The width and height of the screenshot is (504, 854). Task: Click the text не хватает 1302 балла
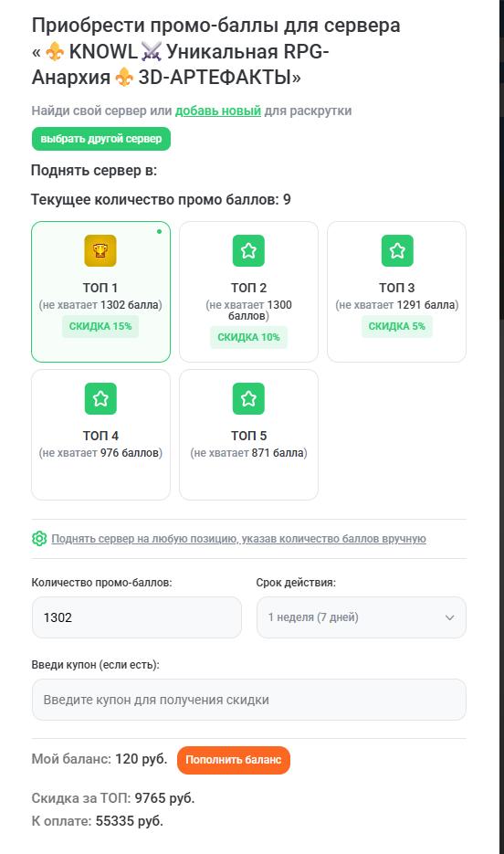click(x=100, y=305)
